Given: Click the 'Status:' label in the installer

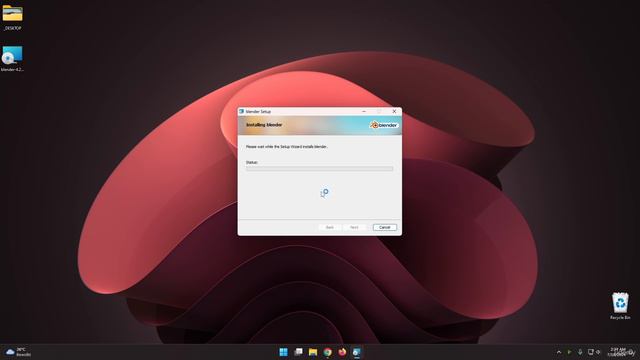Looking at the screenshot, I should click(x=252, y=162).
